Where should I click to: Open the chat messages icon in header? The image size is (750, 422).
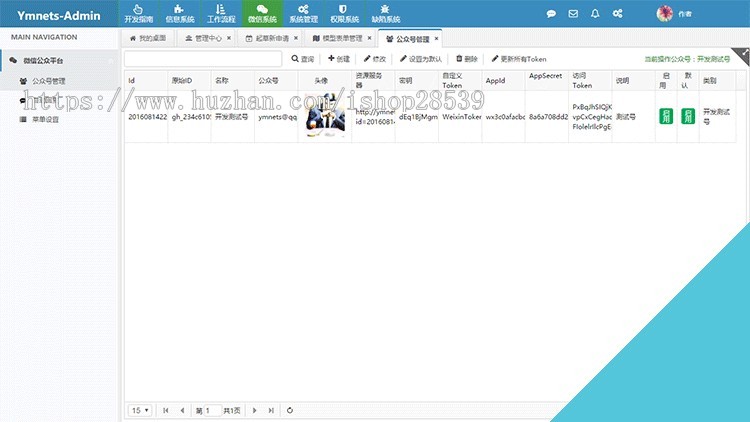pyautogui.click(x=551, y=13)
